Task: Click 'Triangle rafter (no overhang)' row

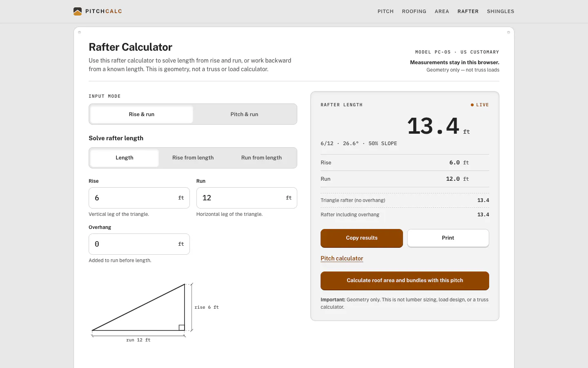Action: pos(405,200)
